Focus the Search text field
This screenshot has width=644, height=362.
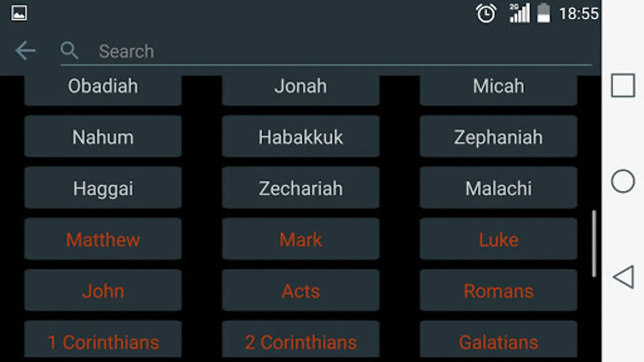[326, 51]
